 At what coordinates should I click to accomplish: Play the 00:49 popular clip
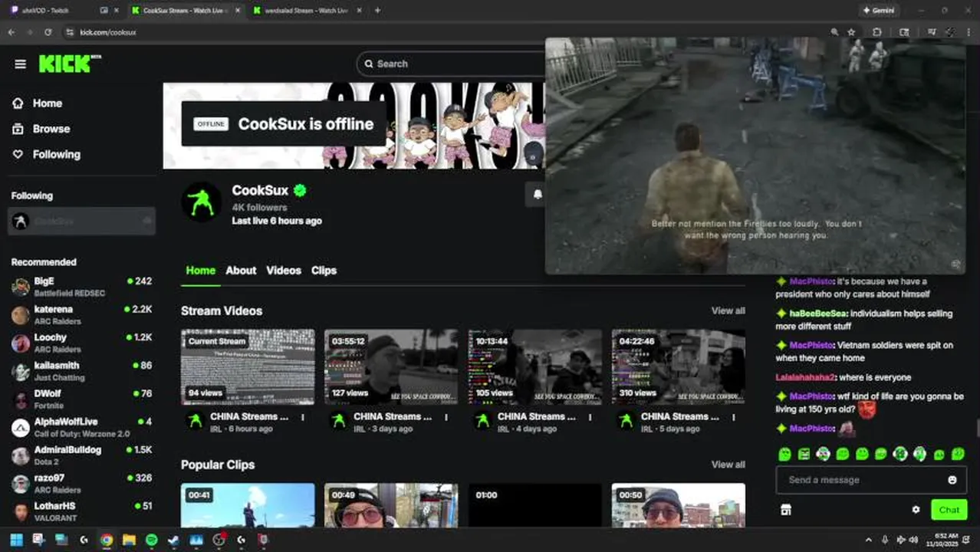click(391, 504)
